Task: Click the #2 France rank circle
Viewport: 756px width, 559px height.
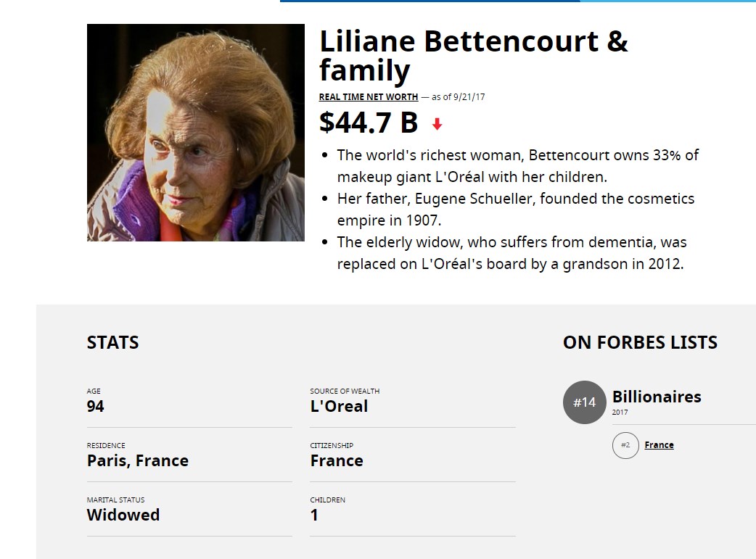Action: (x=625, y=445)
